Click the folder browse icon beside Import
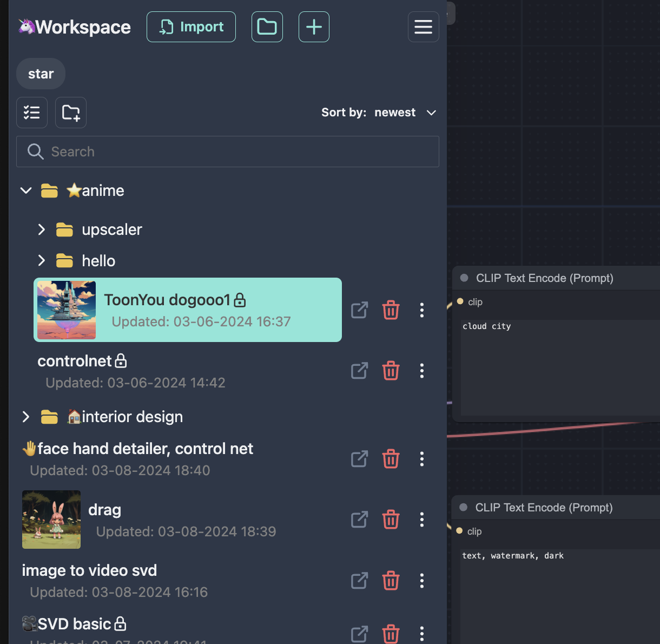660x644 pixels. (267, 27)
